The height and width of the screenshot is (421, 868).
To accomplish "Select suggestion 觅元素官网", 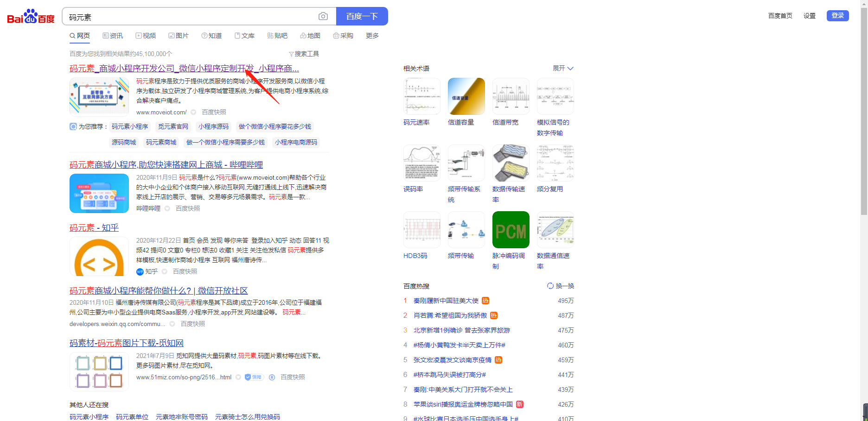I will (173, 126).
